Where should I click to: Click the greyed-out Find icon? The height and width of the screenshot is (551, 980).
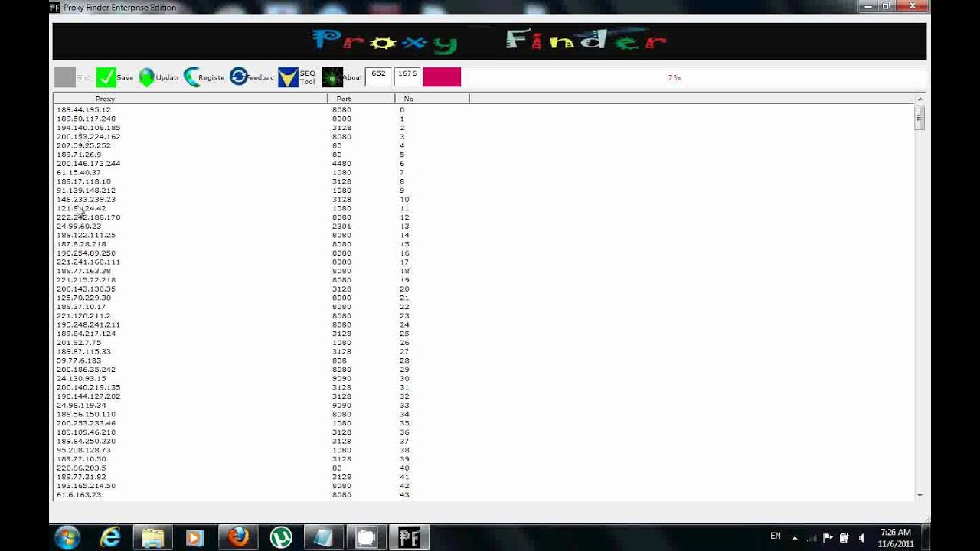[x=65, y=77]
